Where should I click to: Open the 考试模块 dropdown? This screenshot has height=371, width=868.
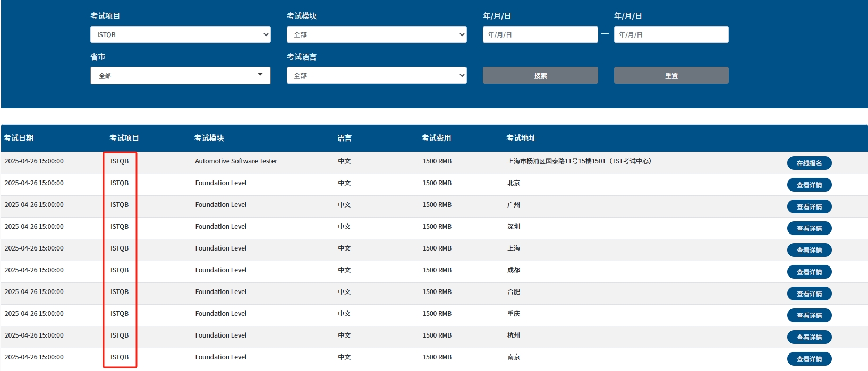tap(377, 34)
